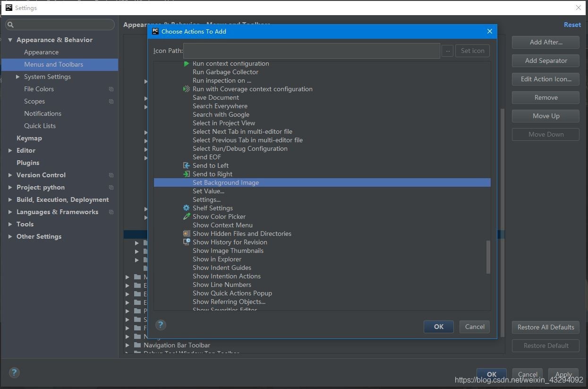Click the settings search magnifier icon
The width and height of the screenshot is (588, 389).
[x=11, y=25]
